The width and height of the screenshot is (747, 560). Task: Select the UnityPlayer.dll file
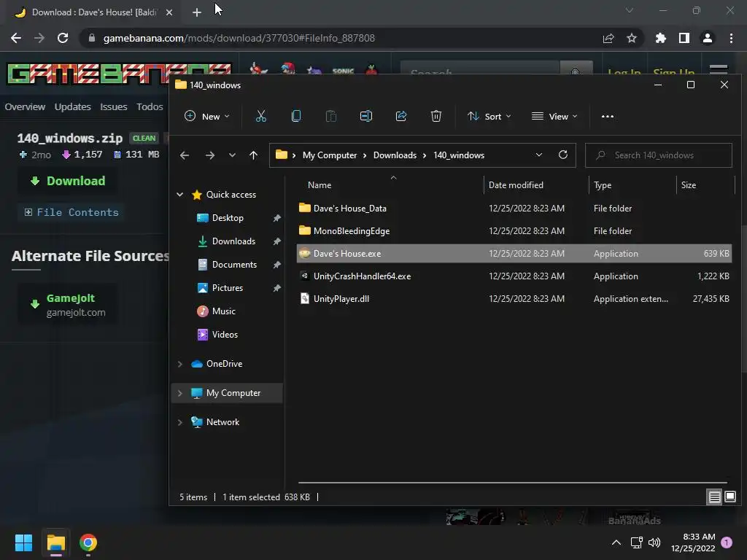(514, 298)
